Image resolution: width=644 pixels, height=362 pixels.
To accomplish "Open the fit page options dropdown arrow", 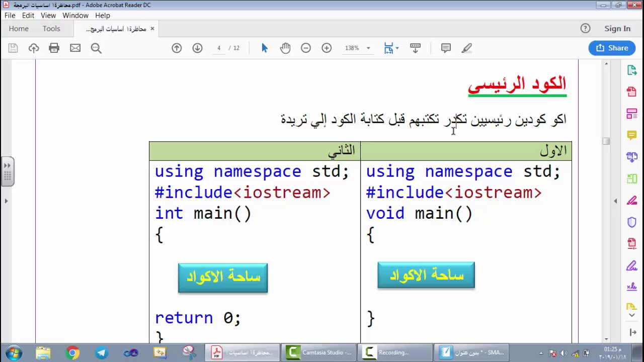I will [397, 48].
